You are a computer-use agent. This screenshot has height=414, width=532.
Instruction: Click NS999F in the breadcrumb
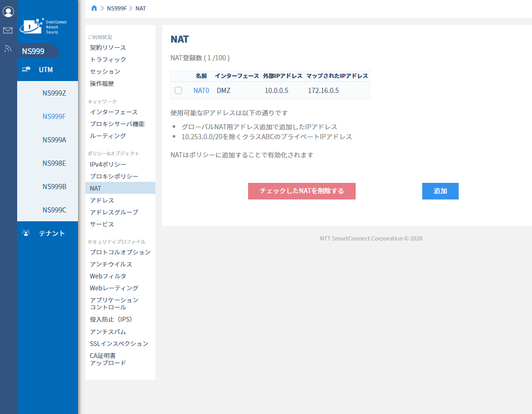tap(116, 8)
